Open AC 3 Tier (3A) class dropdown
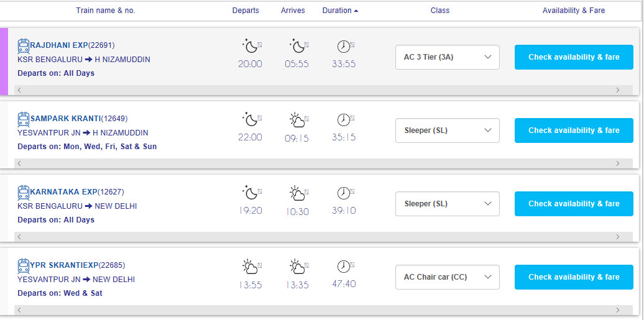Screen dimensions: 644x320 coord(448,57)
